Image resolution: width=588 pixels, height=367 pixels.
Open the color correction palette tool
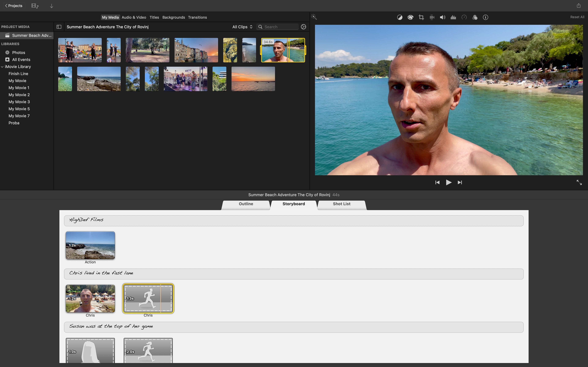click(x=410, y=17)
